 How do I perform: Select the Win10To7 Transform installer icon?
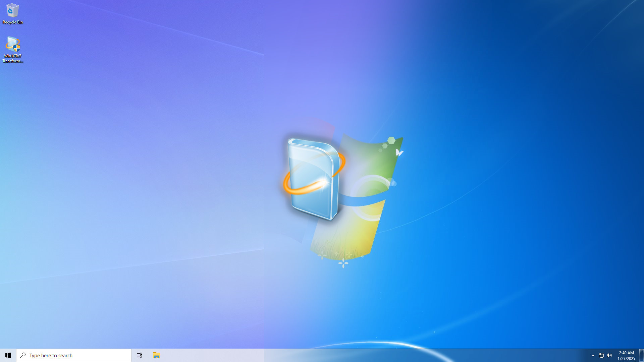13,45
